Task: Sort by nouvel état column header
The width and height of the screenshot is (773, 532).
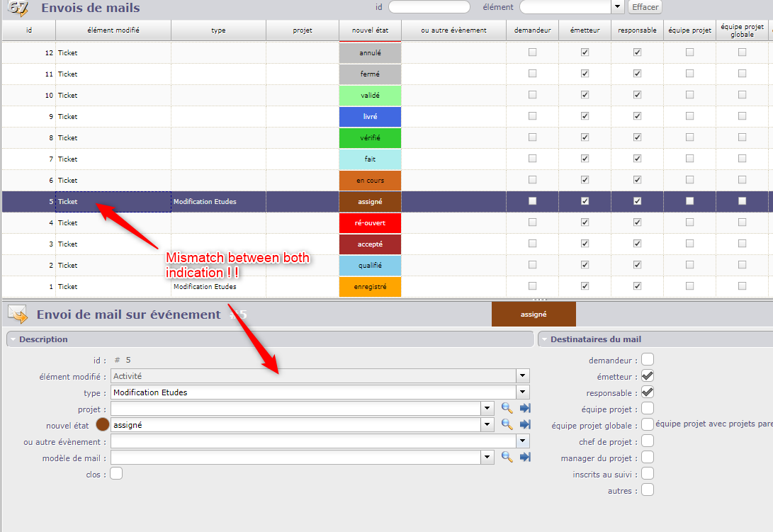Action: pos(371,30)
